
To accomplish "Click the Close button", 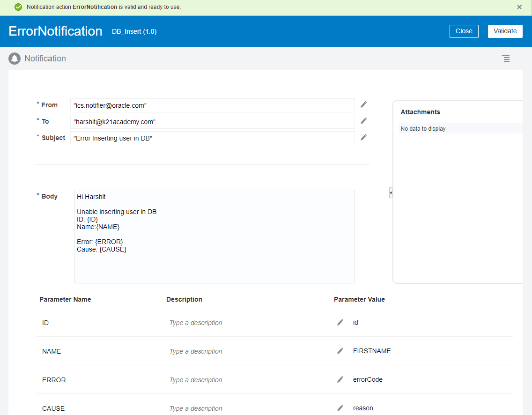I will pos(464,31).
